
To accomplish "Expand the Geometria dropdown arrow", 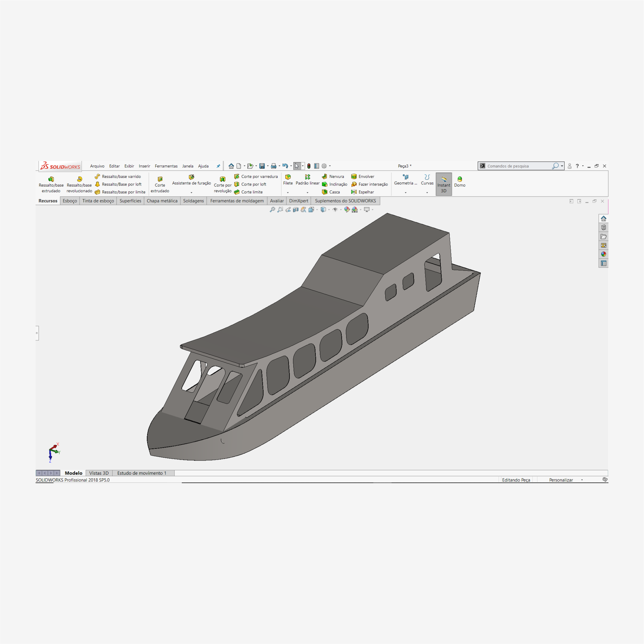I will (x=406, y=193).
